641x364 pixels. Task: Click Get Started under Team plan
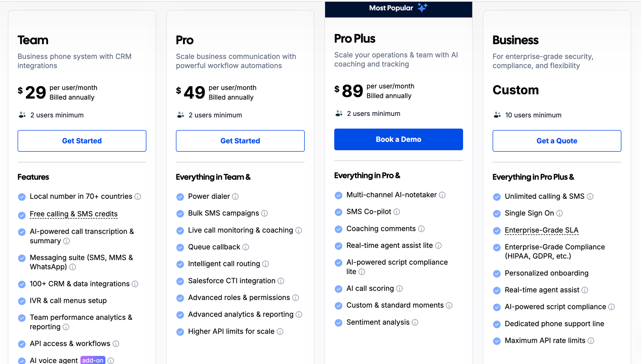pos(82,141)
